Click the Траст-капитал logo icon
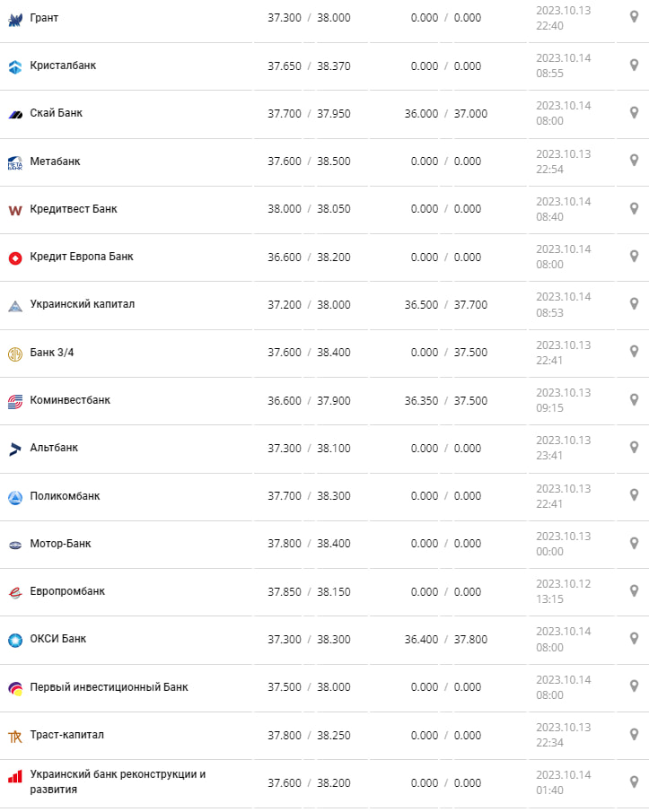The width and height of the screenshot is (649, 812). 15,736
